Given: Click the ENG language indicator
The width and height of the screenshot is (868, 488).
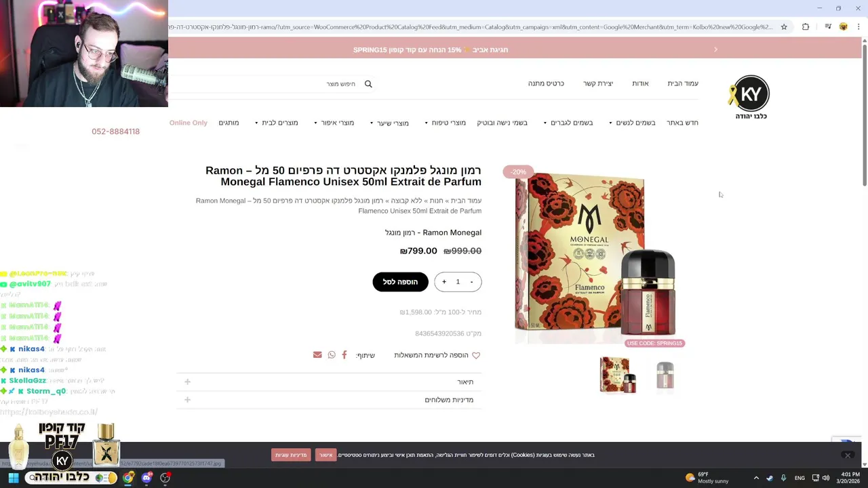Looking at the screenshot, I should coord(800,478).
